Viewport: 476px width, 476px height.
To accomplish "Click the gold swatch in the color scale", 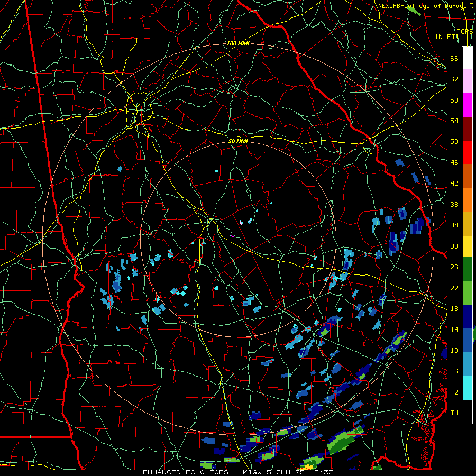I will pyautogui.click(x=467, y=223).
